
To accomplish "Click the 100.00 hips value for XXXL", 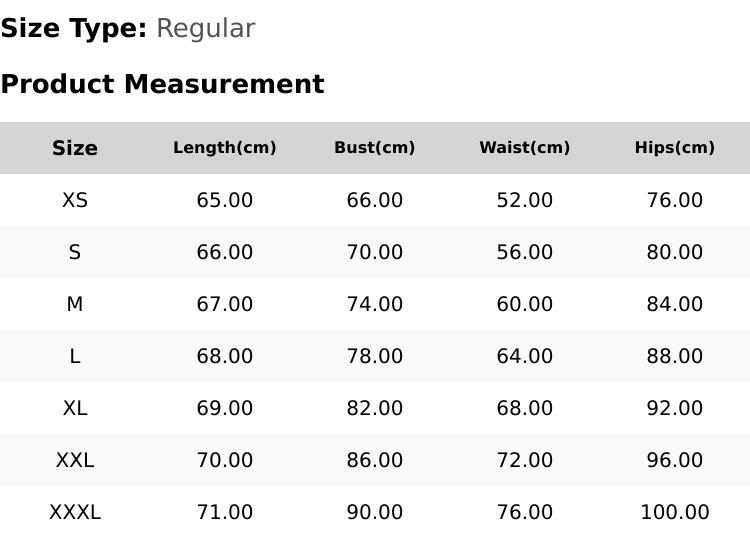I will tap(675, 513).
